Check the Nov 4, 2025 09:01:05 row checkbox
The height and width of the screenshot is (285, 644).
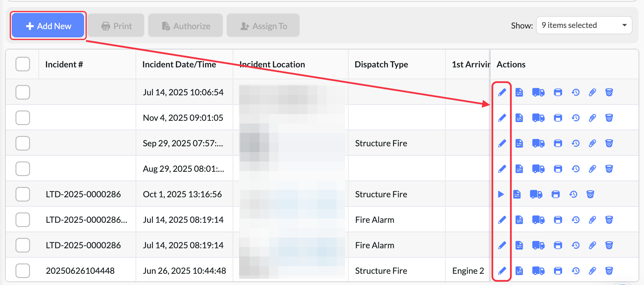point(23,118)
